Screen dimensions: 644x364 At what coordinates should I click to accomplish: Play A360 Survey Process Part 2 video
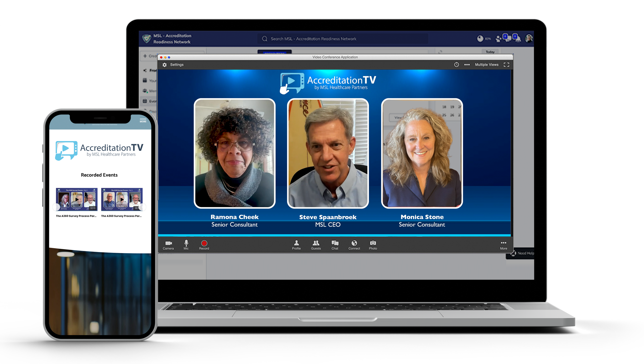coord(77,200)
